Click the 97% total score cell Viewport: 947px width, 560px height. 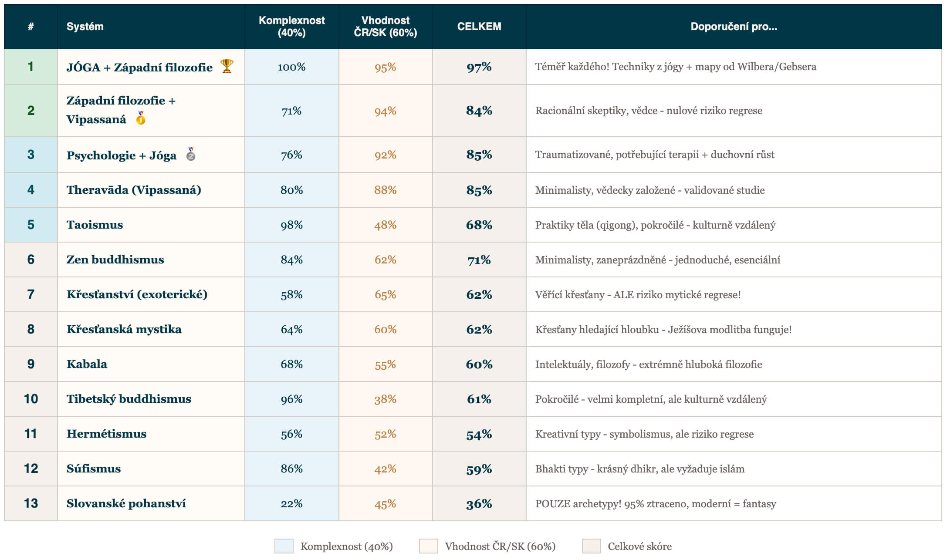tap(479, 67)
